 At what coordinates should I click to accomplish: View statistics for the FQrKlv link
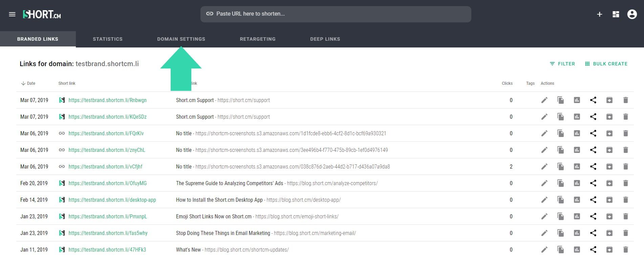[x=577, y=133]
